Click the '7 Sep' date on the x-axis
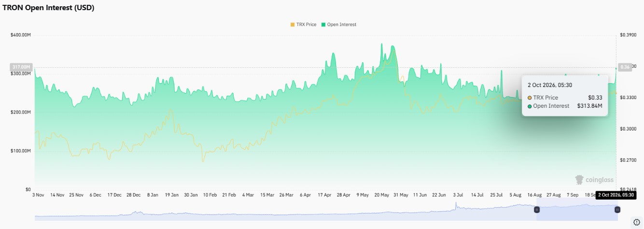Screen dimensions: 644x229 (573, 195)
